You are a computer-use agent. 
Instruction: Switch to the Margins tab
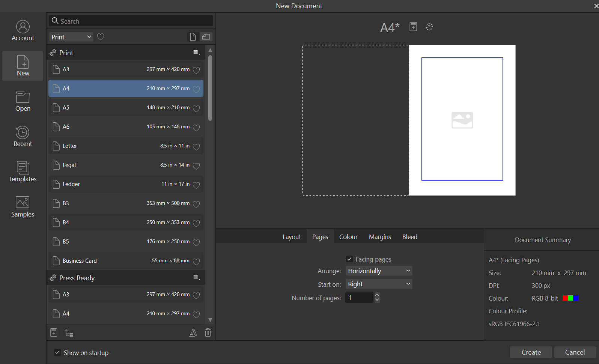[380, 237]
